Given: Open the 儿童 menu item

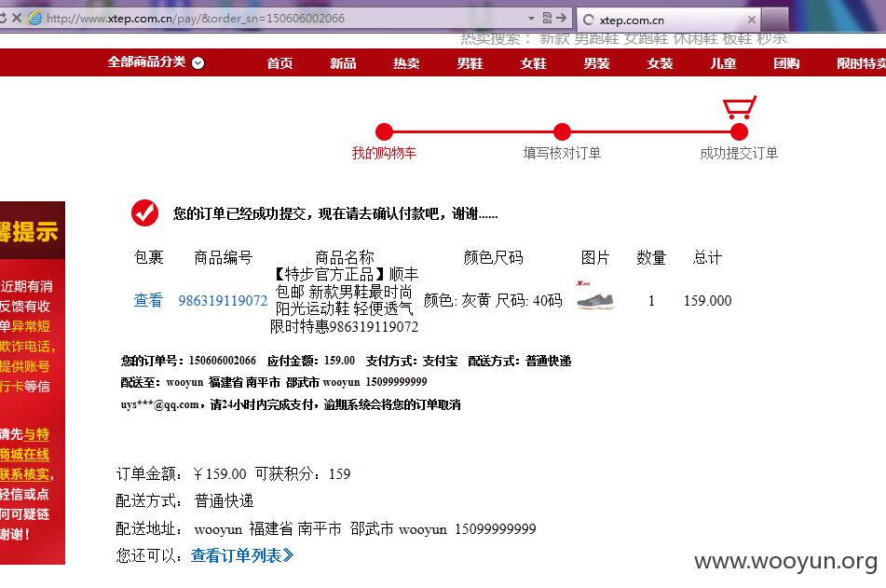Looking at the screenshot, I should click(x=723, y=62).
